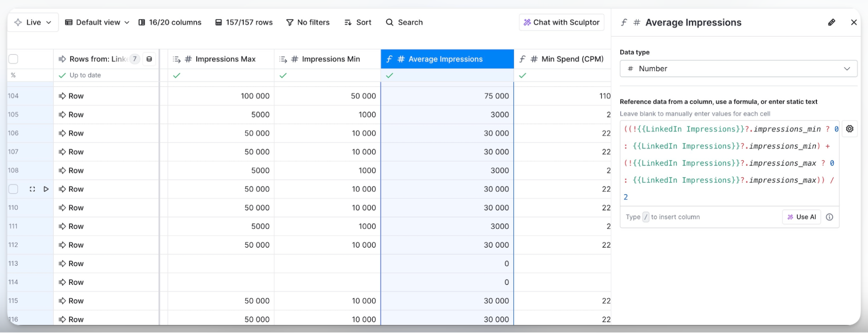Close the Average Impressions panel
The width and height of the screenshot is (868, 333).
coord(853,22)
